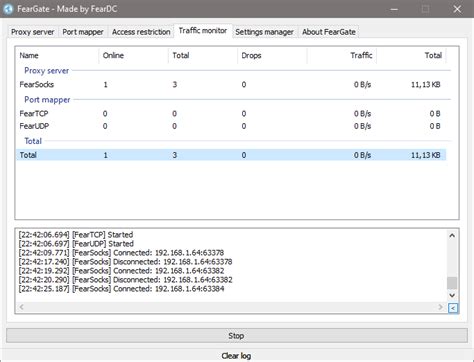The height and width of the screenshot is (362, 474).
Task: Select the highlighted Total row
Action: pyautogui.click(x=231, y=155)
